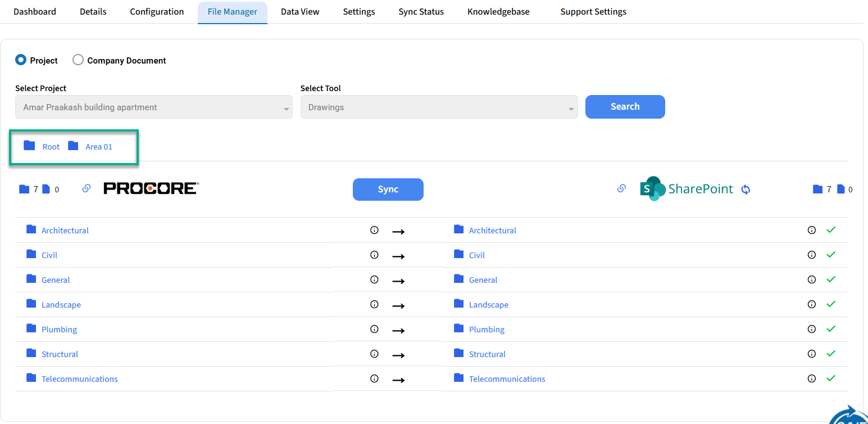Click info icon in SharePoint Telecommunications row

tap(811, 378)
